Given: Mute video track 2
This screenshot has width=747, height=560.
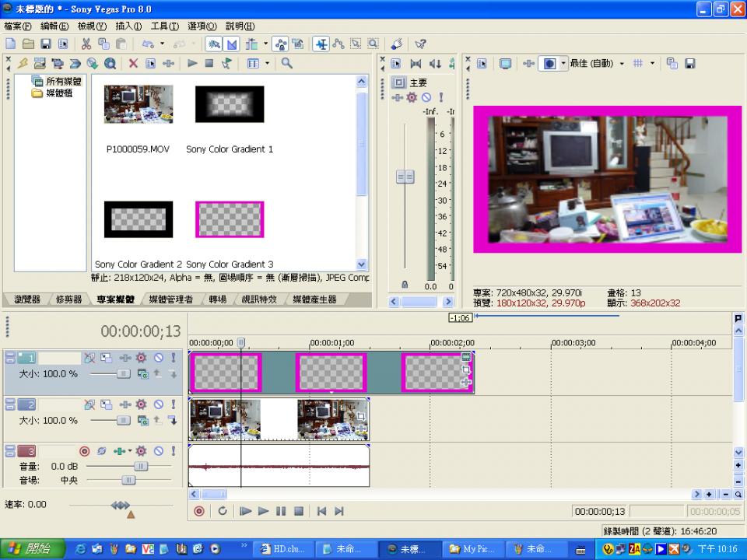Looking at the screenshot, I should click(158, 404).
